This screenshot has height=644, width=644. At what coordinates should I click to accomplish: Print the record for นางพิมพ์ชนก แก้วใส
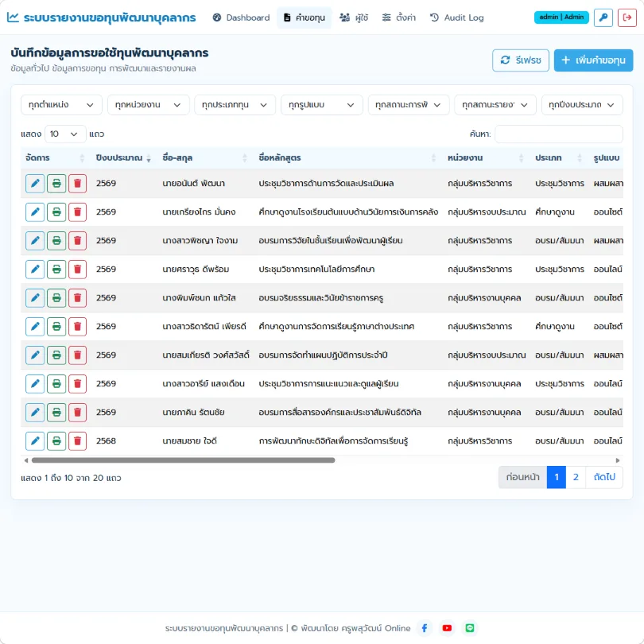(56, 298)
